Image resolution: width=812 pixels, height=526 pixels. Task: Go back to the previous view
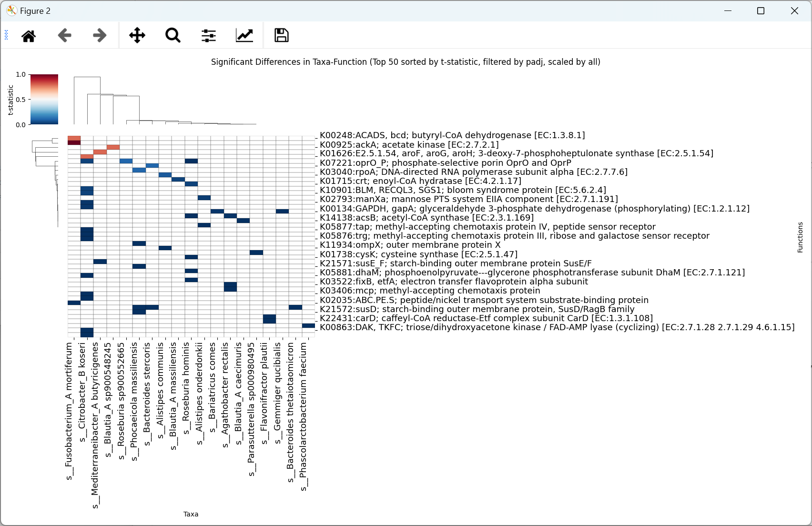(x=64, y=36)
